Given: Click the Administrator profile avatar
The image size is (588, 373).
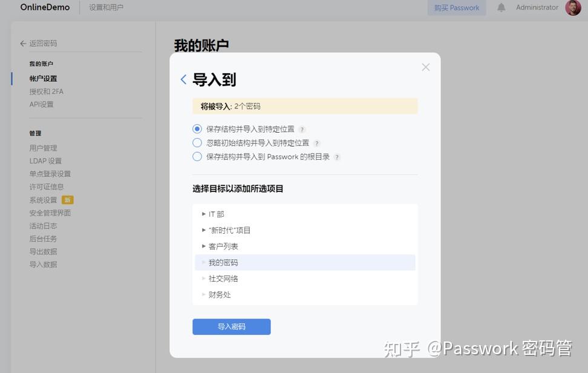Looking at the screenshot, I should point(572,8).
